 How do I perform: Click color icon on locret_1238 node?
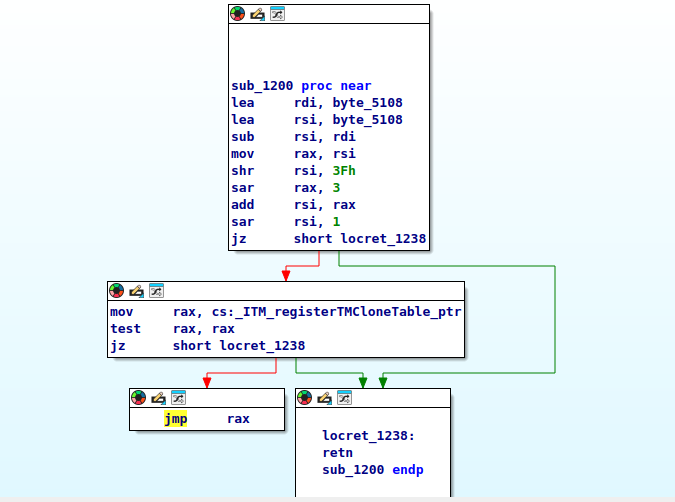(x=304, y=397)
